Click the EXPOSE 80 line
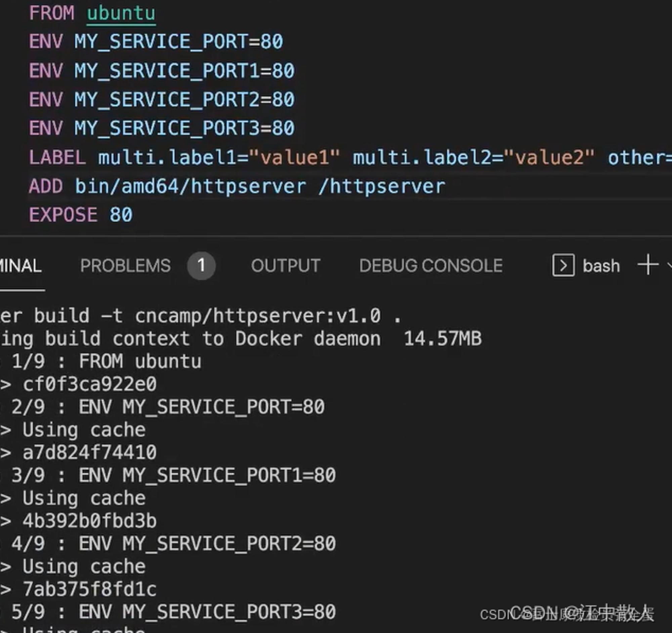Image resolution: width=672 pixels, height=633 pixels. click(x=80, y=215)
